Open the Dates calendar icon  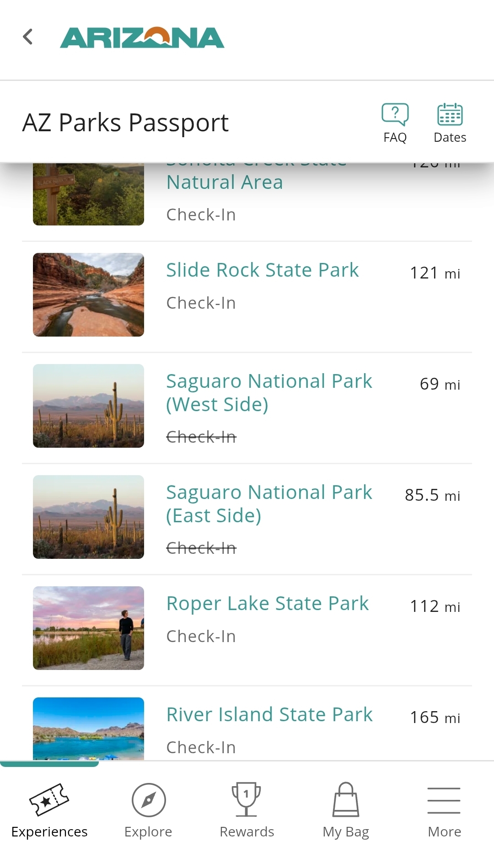(450, 114)
